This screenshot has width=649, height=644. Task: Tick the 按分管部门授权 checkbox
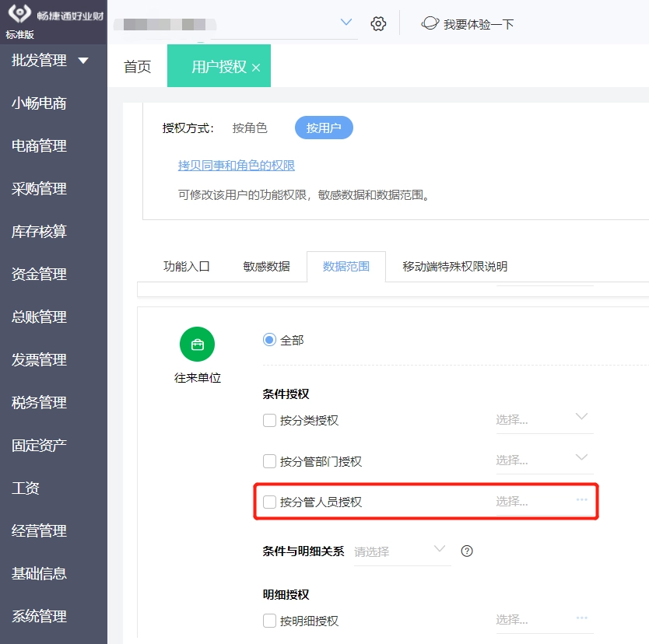(x=269, y=460)
